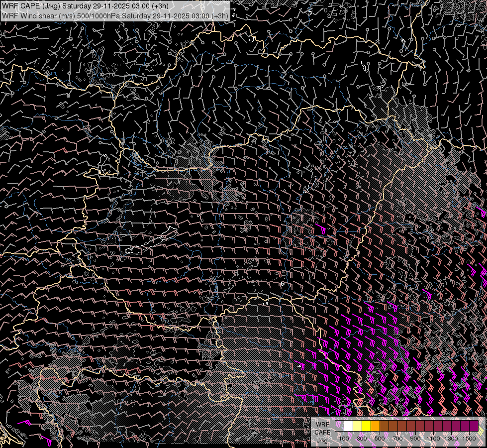Click the WRF Wind shear 500/1000hPa title line

pos(115,15)
